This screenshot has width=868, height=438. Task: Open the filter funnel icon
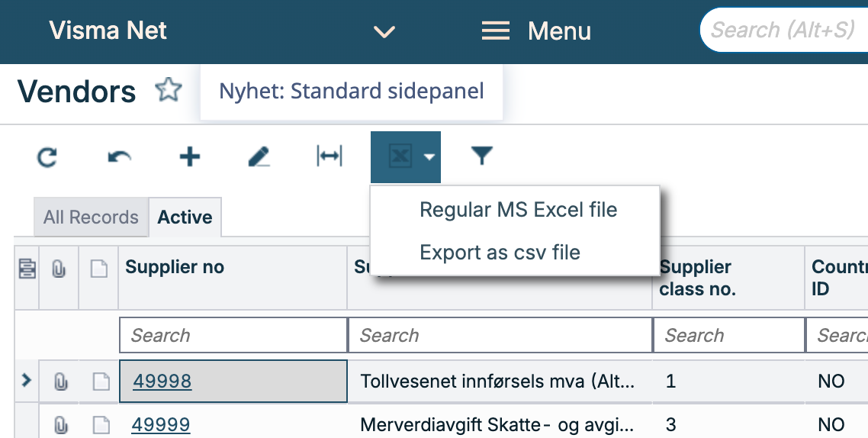click(x=481, y=156)
